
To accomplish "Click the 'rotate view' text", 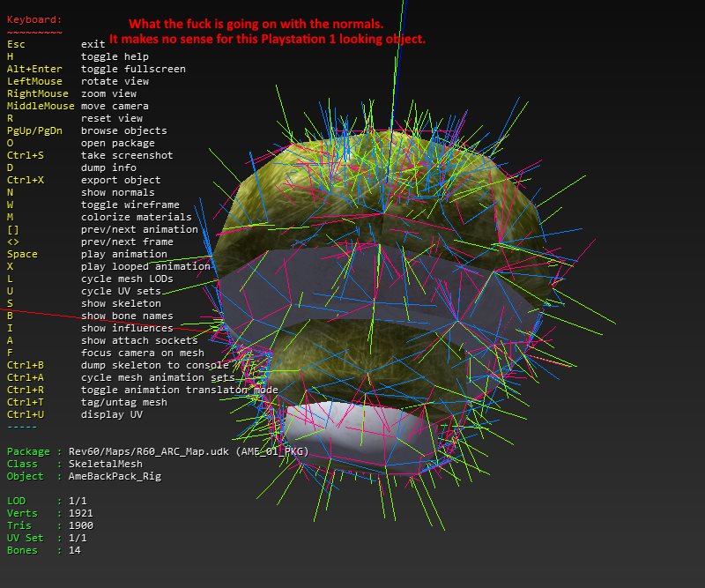I will [115, 81].
